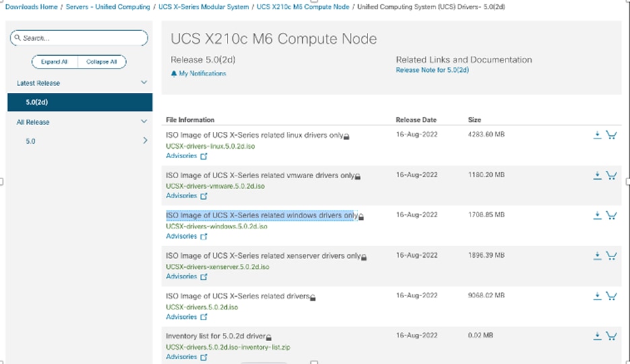This screenshot has height=364, width=630.
Task: Collapse the All Release section chevron
Action: (144, 121)
